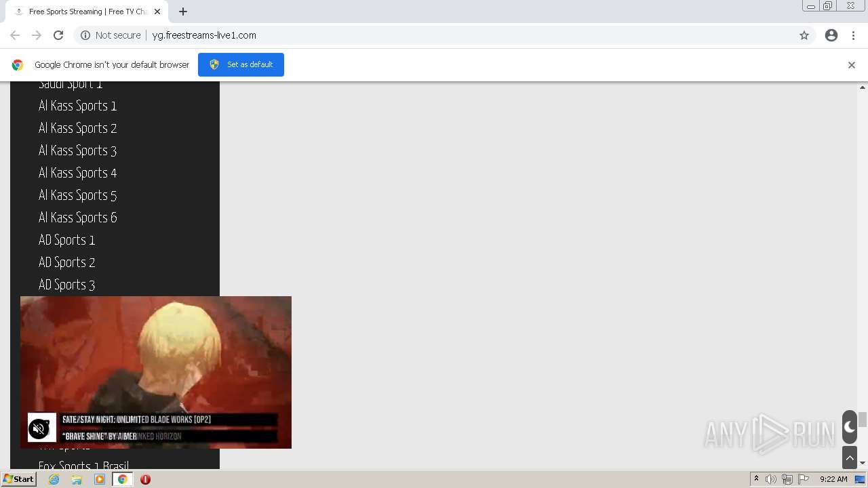Open the taskbar media player icon
868x488 pixels.
(x=100, y=479)
